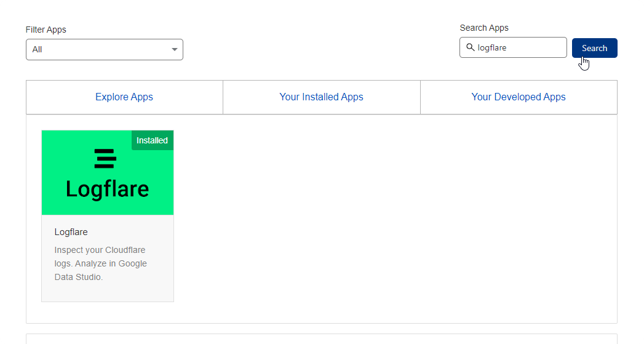
Task: Click the Filter Apps label
Action: coord(46,30)
